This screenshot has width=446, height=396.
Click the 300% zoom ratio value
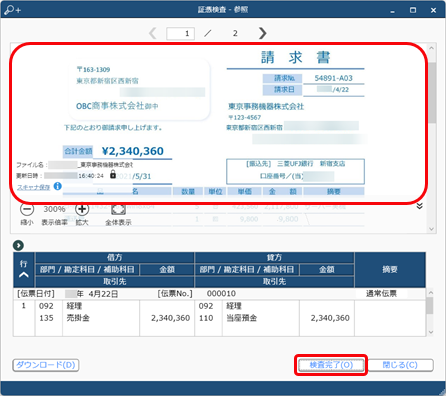54,209
